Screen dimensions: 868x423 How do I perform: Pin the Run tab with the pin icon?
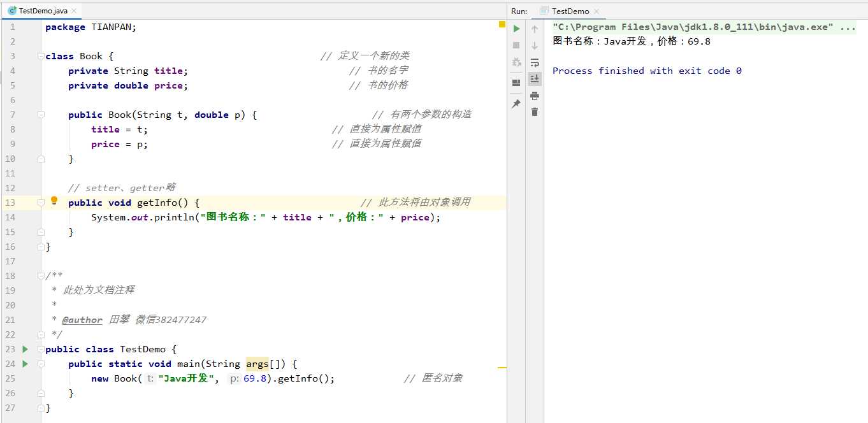point(516,104)
